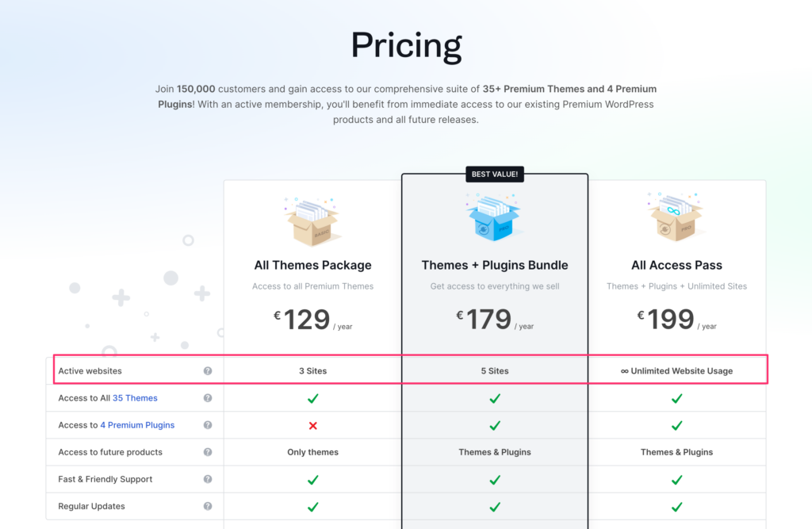Click help icon for 4 Premium Plugins row

tap(208, 425)
